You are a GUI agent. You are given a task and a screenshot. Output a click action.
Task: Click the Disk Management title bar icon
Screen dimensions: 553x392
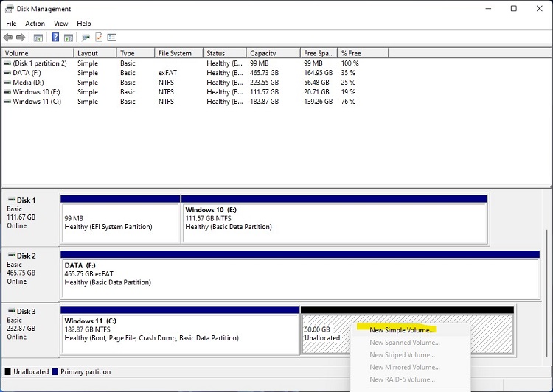coord(9,9)
